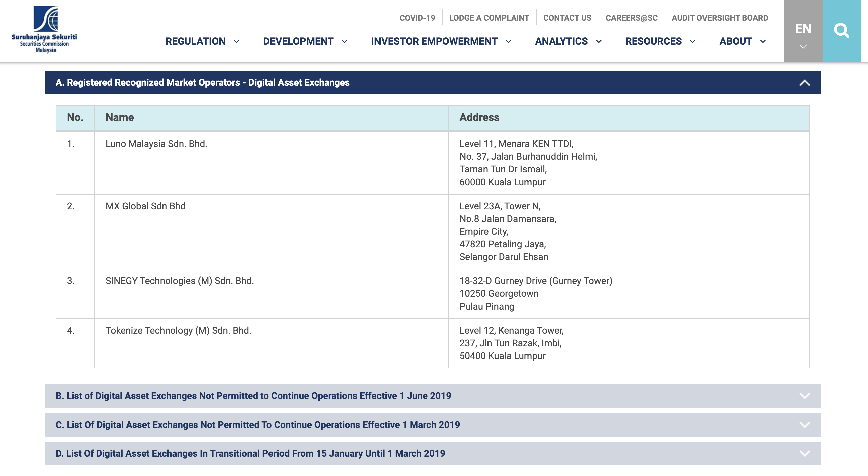868x476 pixels.
Task: Click the collapse chevron on section A
Action: (x=804, y=83)
